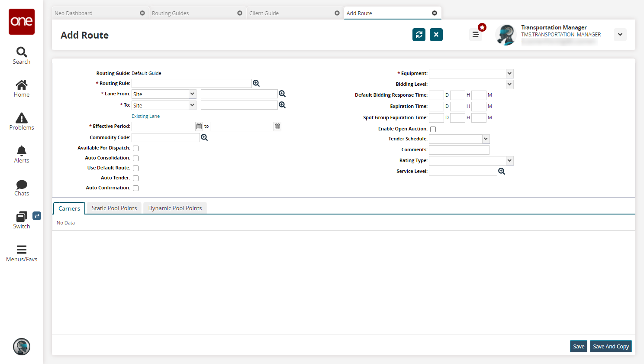
Task: Check the Enable Open Auction checkbox
Action: [433, 129]
